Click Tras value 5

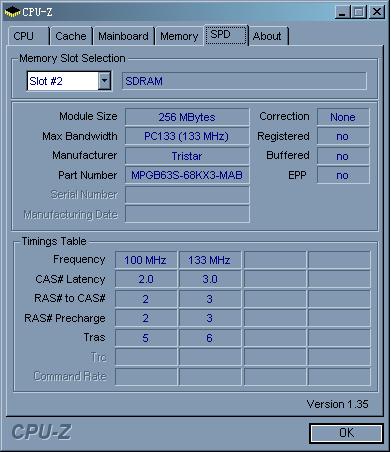(146, 338)
